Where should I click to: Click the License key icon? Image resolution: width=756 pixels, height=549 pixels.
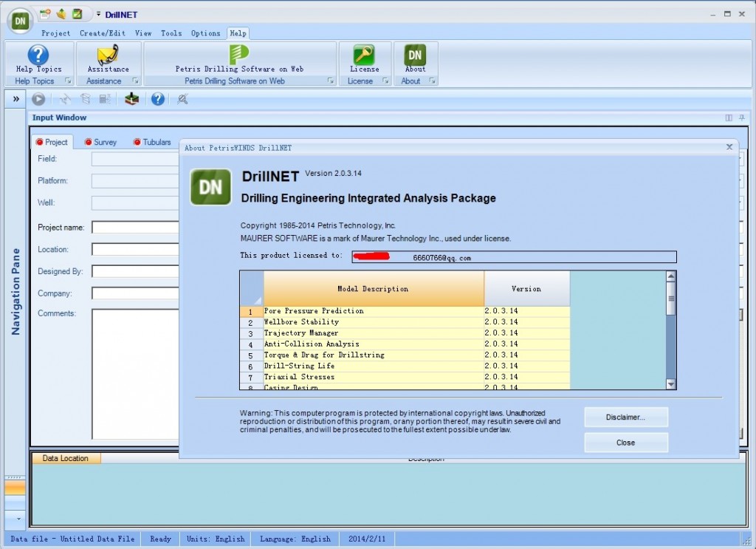tap(365, 54)
